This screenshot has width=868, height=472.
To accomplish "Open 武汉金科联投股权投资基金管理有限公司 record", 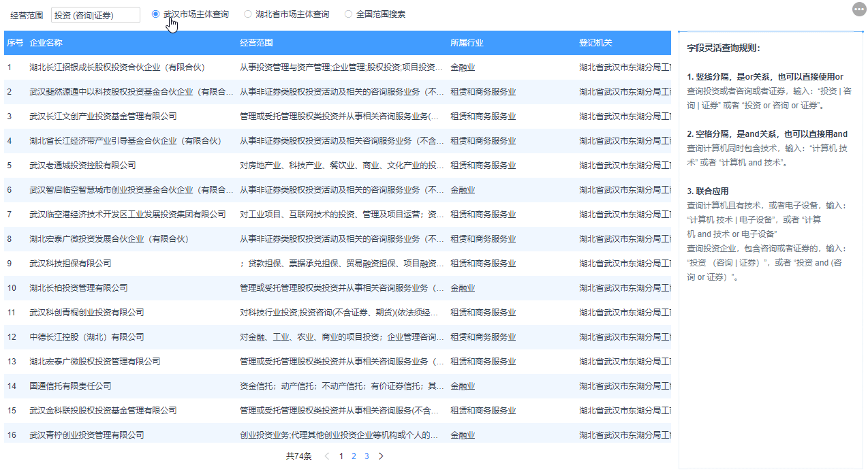I will pos(99,410).
